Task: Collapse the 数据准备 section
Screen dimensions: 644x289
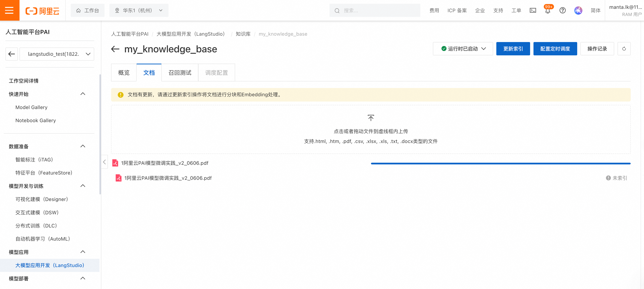Action: click(x=83, y=146)
